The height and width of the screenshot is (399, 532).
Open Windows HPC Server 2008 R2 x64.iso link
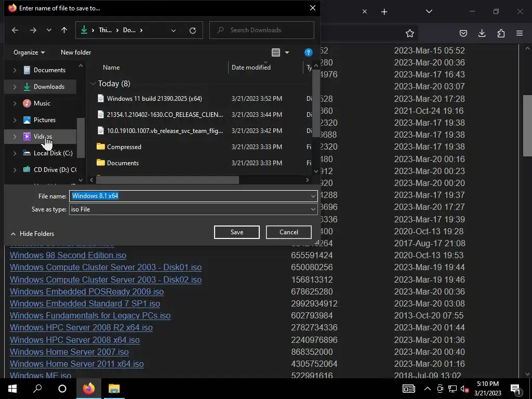(81, 328)
